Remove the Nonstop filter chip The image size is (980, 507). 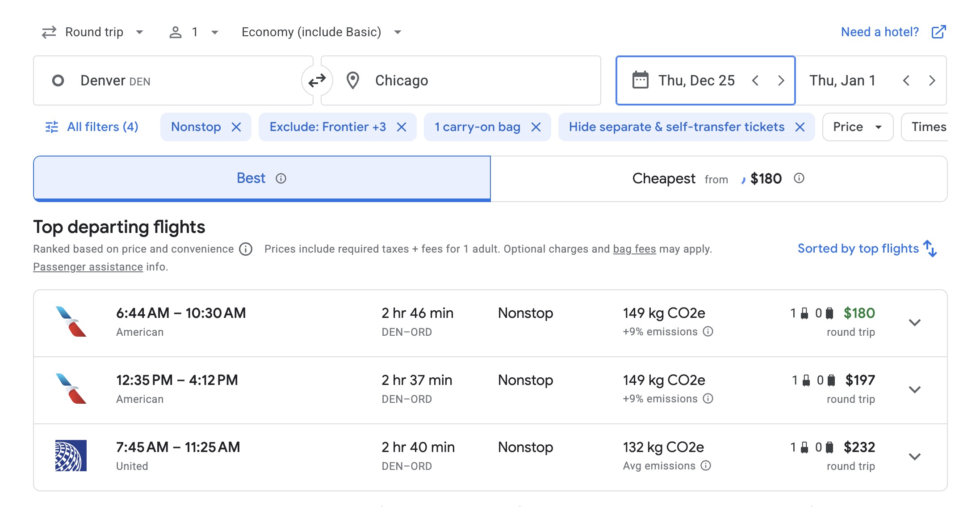236,127
